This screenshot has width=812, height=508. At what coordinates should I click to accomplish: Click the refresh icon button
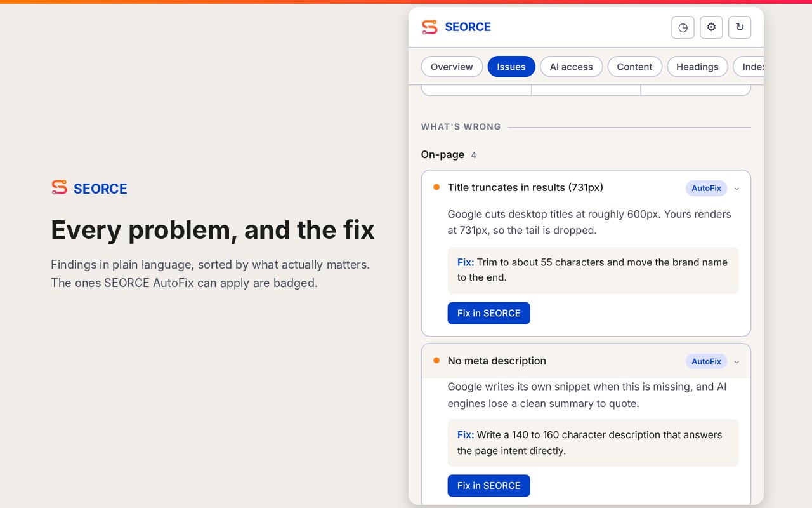pos(740,27)
